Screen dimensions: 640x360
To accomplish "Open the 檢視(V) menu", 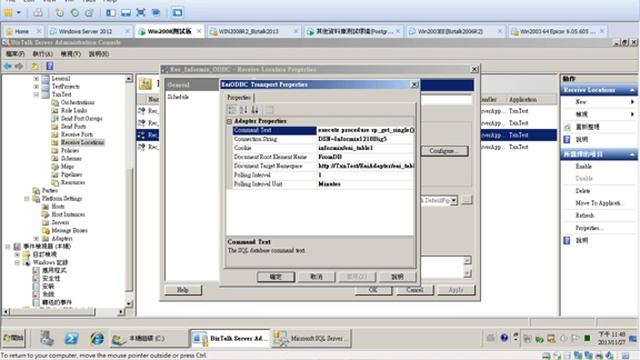I will pyautogui.click(x=71, y=54).
